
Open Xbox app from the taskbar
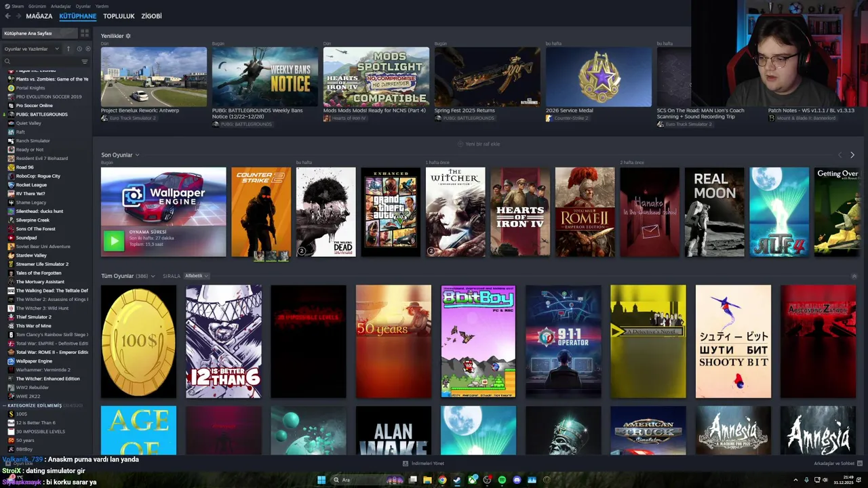tap(472, 480)
